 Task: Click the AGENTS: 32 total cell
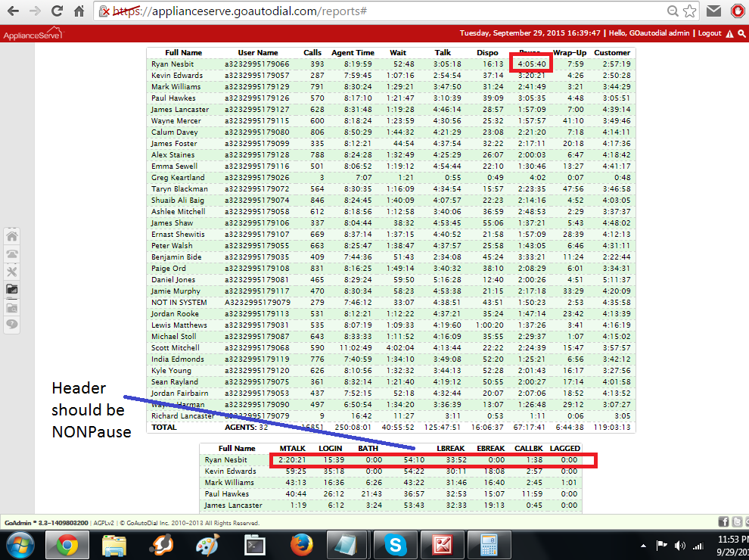tap(247, 427)
